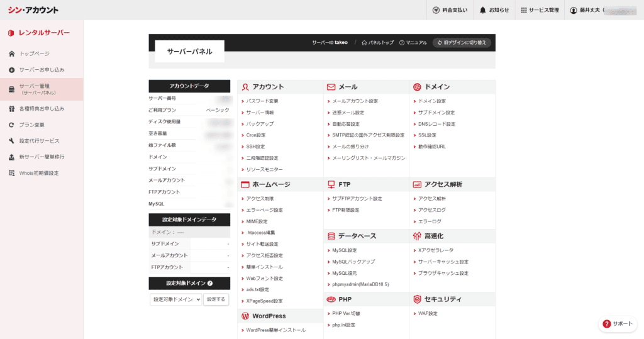Open the 設定対象ドメイン dropdown
This screenshot has width=644, height=339.
pyautogui.click(x=176, y=299)
